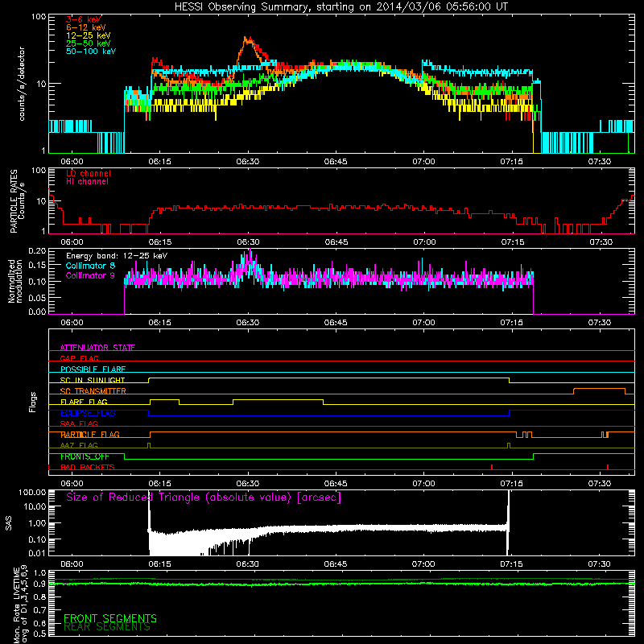Select the "POSSIBLE FLARE" flag label

pyautogui.click(x=93, y=369)
